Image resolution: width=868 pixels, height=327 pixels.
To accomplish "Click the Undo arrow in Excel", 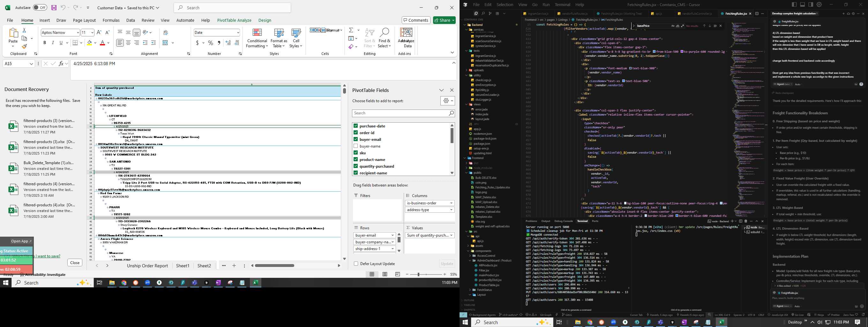I will tap(63, 7).
